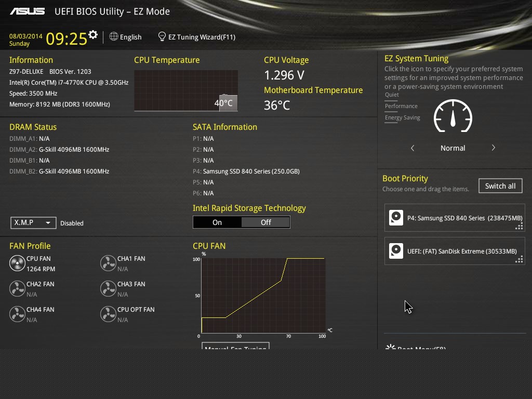Click the 36°C motherboard temperature value

277,105
